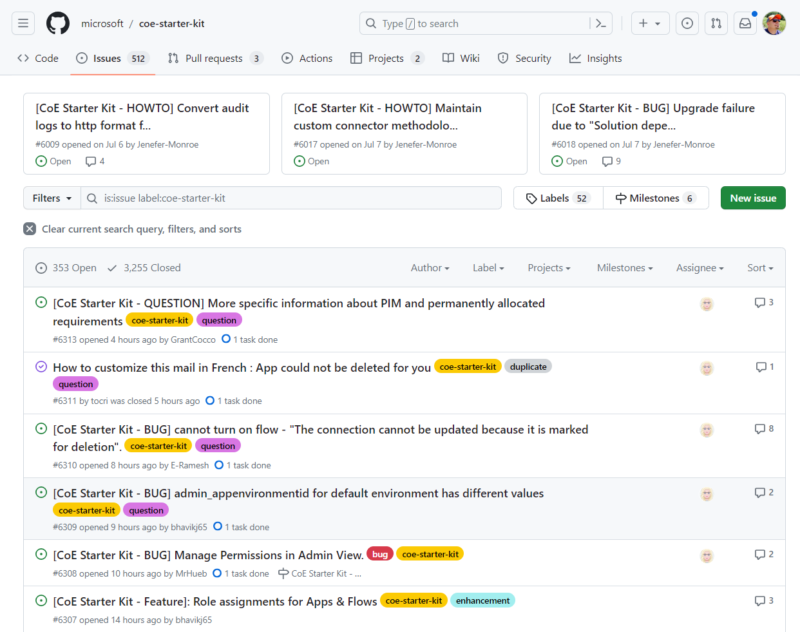Click CoE Starter Kit milestone on issue #6308
Screen dimensions: 800x632
[x=320, y=574]
